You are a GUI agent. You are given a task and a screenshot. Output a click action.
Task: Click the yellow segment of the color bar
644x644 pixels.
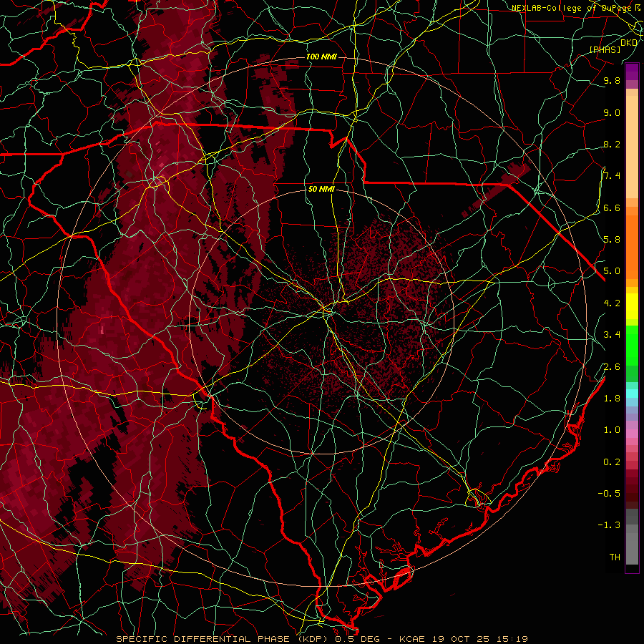tap(632, 306)
